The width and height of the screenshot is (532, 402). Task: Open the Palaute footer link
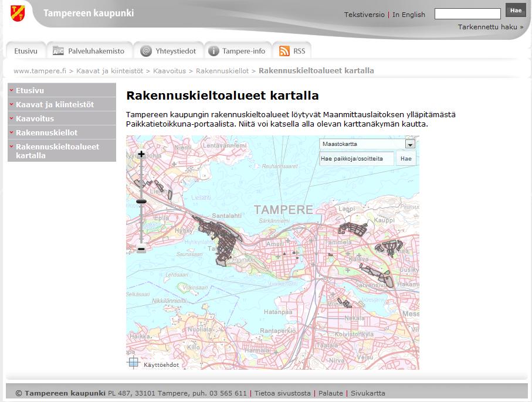(330, 393)
